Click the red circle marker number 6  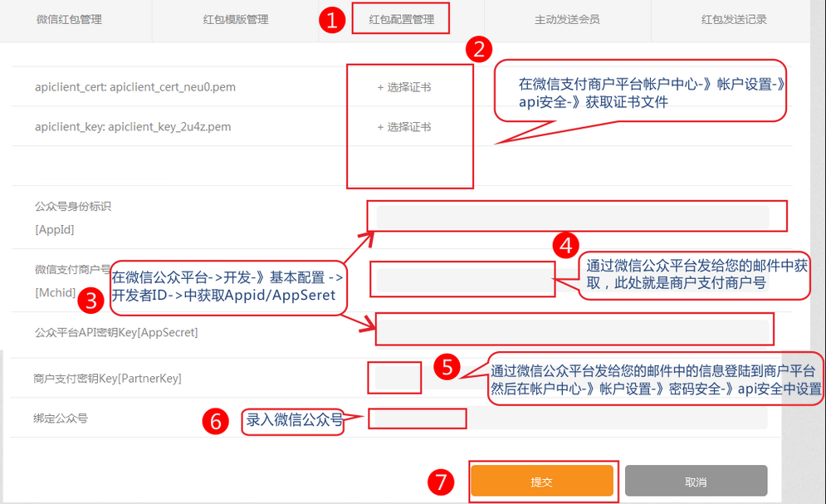pos(215,421)
